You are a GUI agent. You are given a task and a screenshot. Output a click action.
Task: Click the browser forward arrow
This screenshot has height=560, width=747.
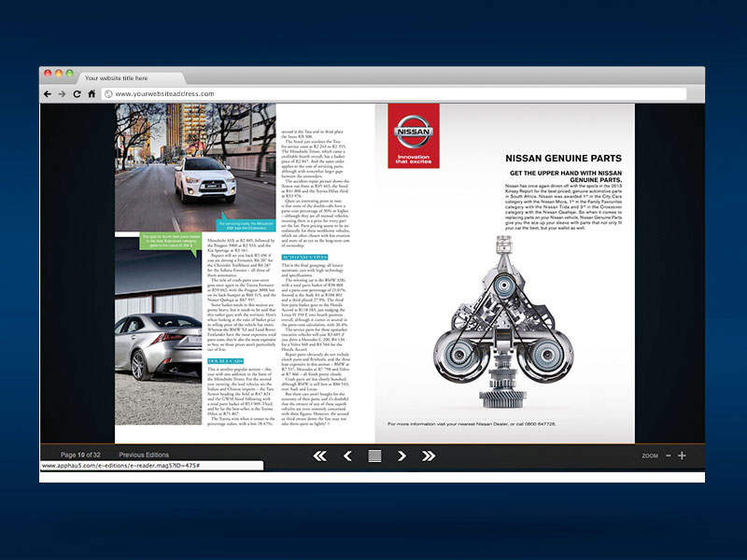(62, 94)
